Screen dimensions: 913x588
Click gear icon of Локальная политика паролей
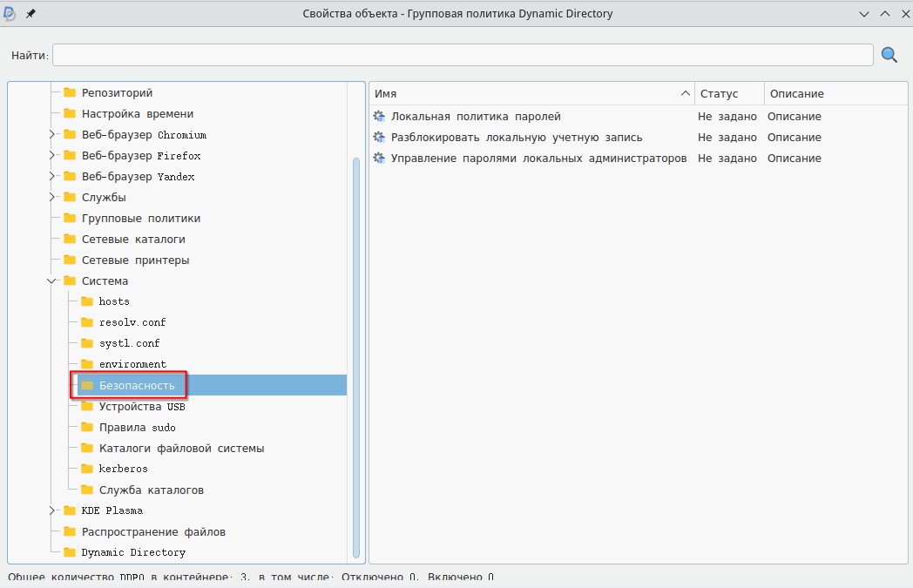point(379,117)
